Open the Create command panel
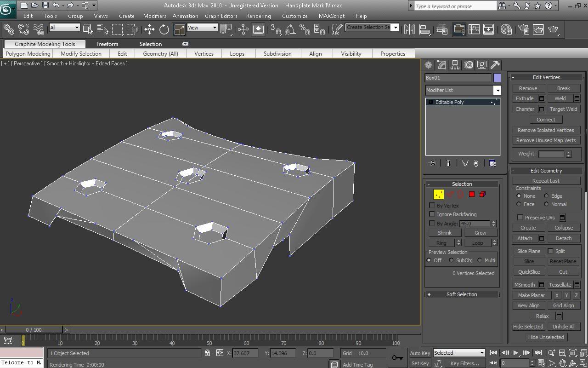The width and height of the screenshot is (588, 368). tap(428, 65)
